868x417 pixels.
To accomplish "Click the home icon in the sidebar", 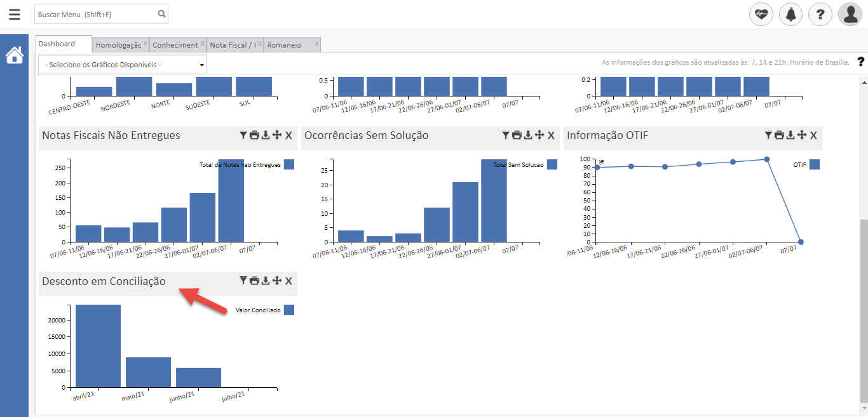I will 14,56.
